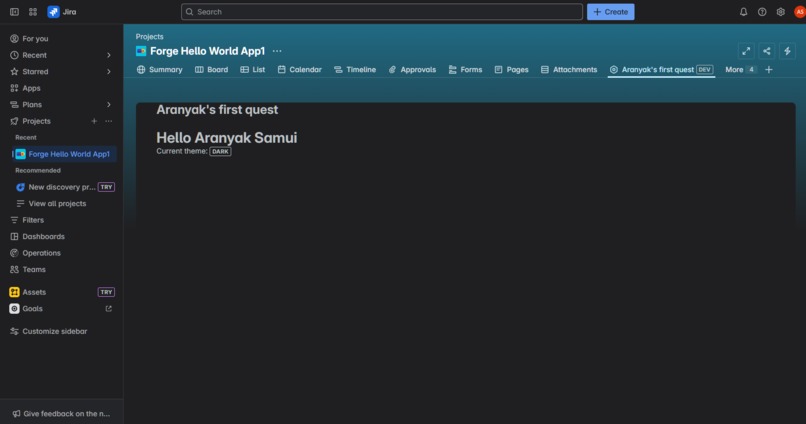The width and height of the screenshot is (806, 424).
Task: Open settings gear icon
Action: pyautogui.click(x=780, y=12)
